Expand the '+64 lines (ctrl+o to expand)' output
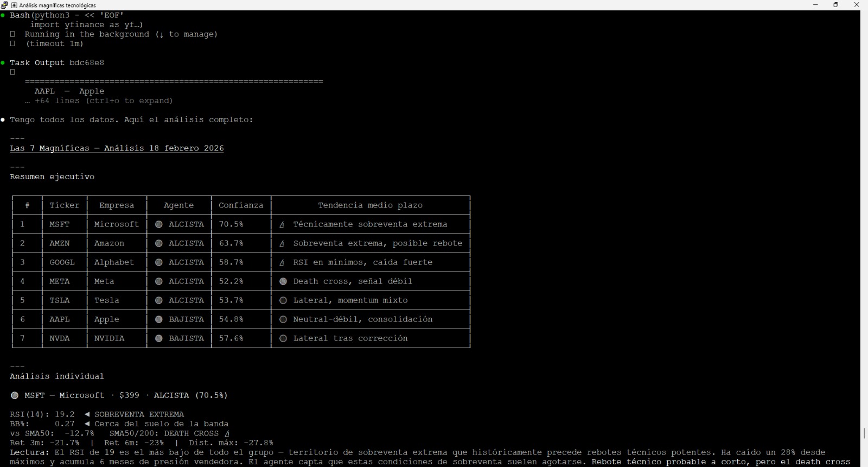 (x=99, y=101)
